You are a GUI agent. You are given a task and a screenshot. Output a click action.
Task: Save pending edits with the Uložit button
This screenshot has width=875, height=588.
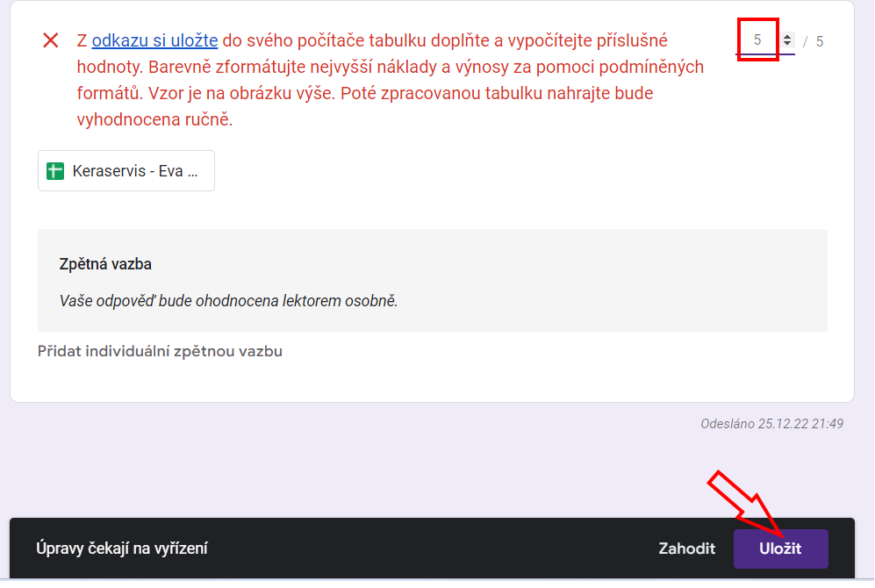point(781,549)
